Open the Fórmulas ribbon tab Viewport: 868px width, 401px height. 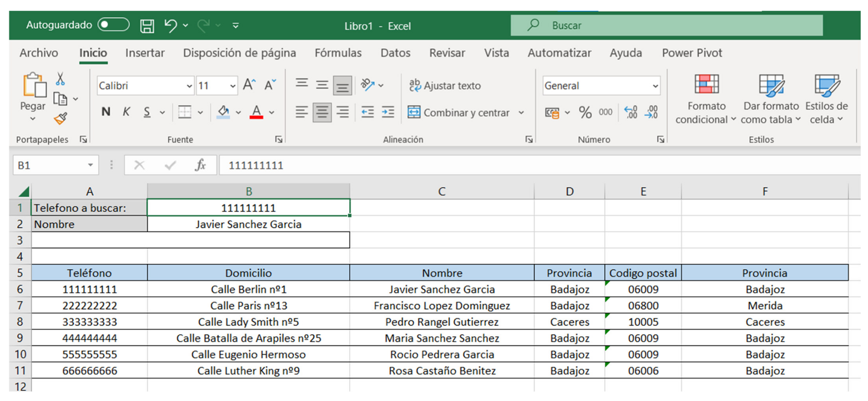tap(338, 53)
